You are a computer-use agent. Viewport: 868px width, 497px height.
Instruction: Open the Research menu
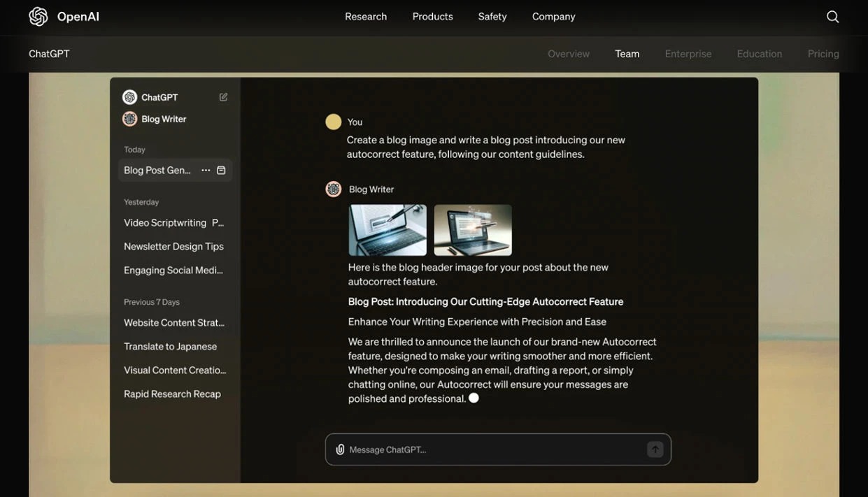(x=366, y=17)
